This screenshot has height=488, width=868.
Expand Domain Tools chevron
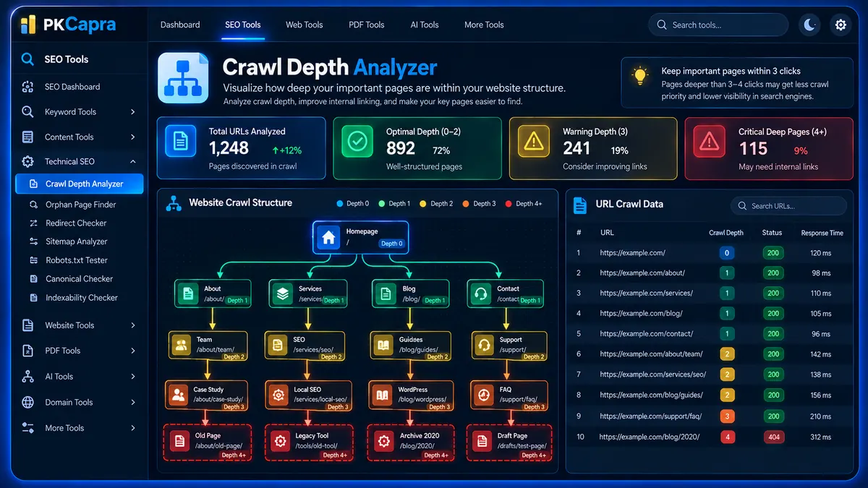click(x=133, y=402)
